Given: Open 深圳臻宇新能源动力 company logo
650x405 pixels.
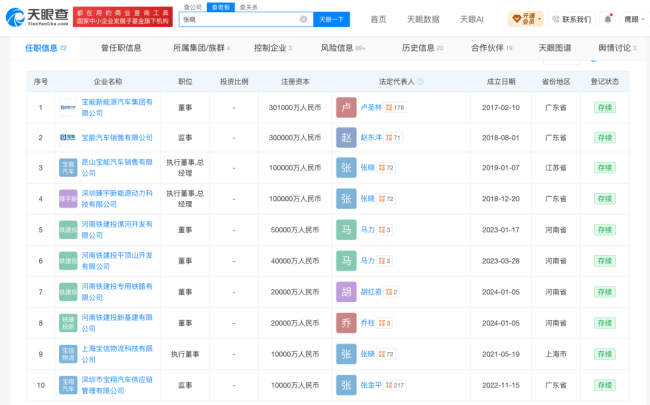Looking at the screenshot, I should [x=68, y=199].
